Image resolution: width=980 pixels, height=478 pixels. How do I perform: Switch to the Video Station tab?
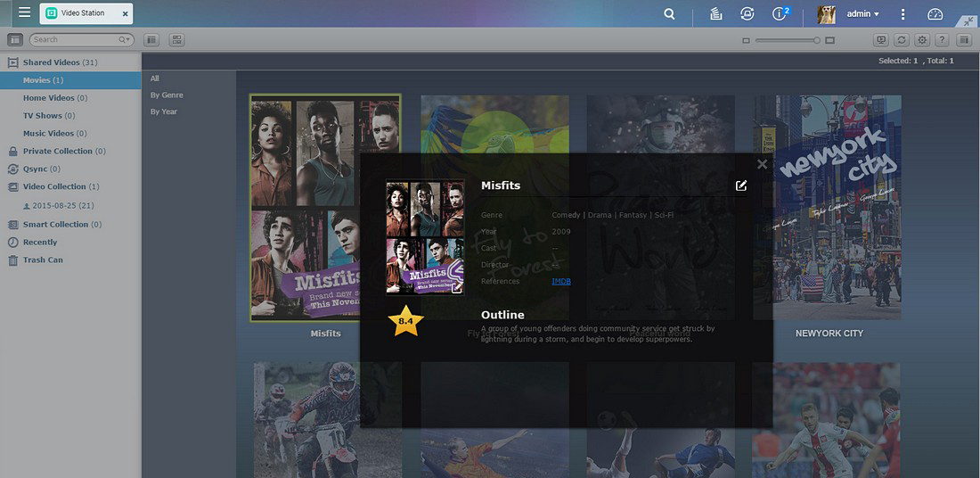[x=86, y=13]
